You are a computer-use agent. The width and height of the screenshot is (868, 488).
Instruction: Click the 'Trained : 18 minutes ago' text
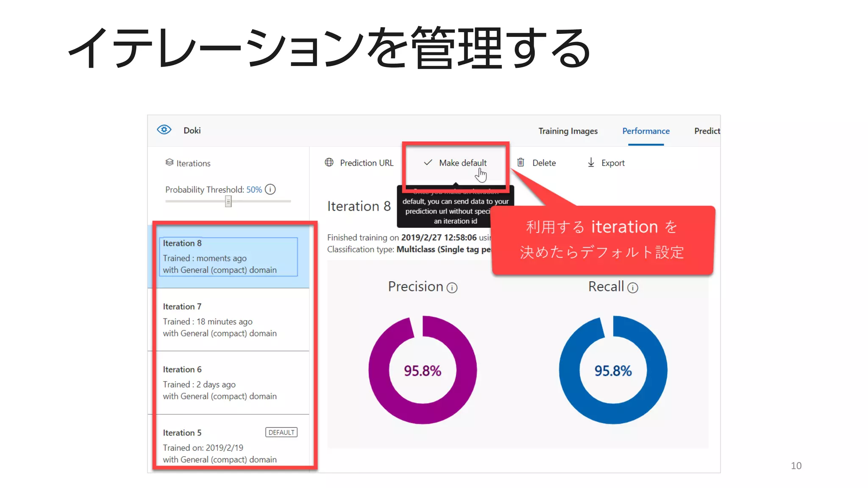[x=208, y=322]
